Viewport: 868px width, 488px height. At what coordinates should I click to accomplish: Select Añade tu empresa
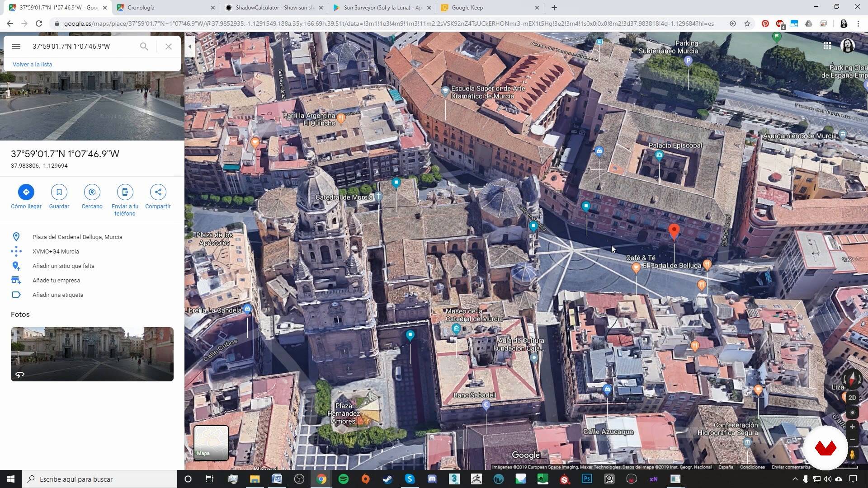92,280
